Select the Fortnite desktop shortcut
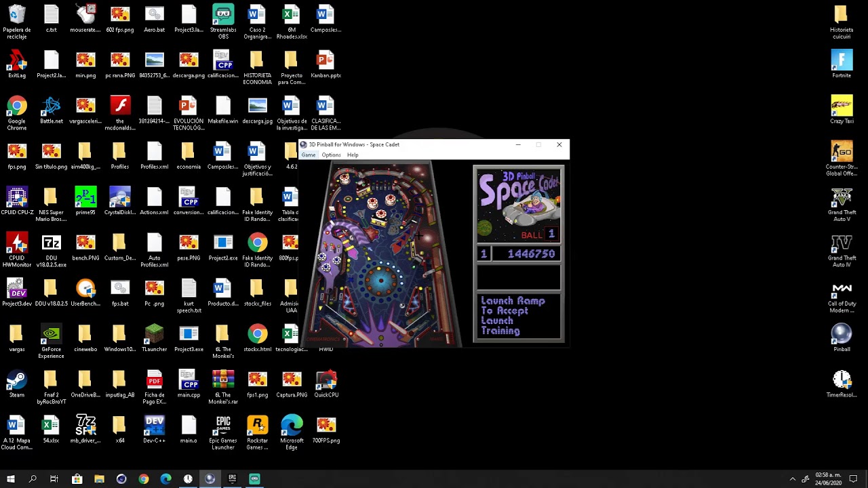 click(x=842, y=64)
